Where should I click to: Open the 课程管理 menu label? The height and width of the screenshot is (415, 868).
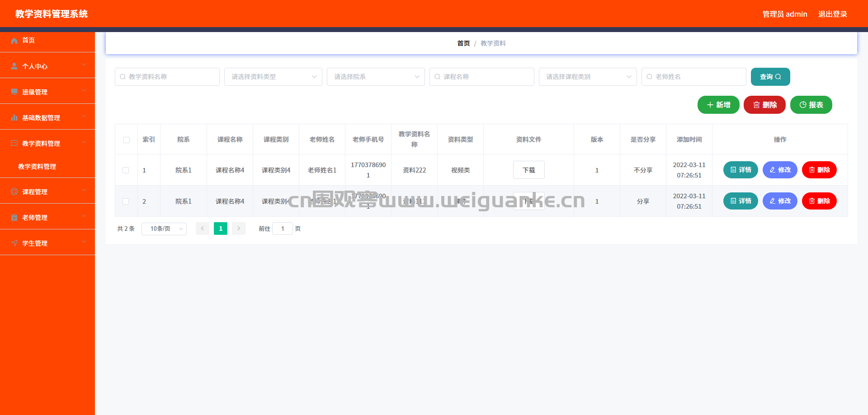[35, 192]
